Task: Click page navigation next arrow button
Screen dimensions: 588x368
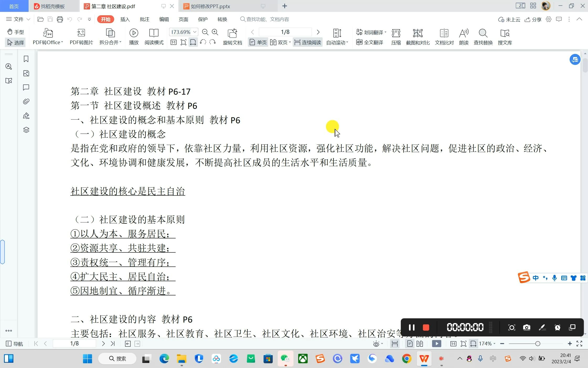Action: [x=318, y=32]
